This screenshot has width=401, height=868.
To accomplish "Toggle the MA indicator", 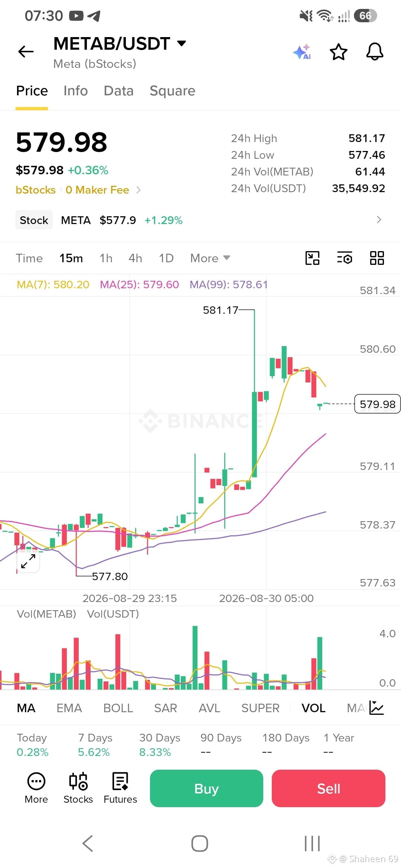I will coord(26,708).
